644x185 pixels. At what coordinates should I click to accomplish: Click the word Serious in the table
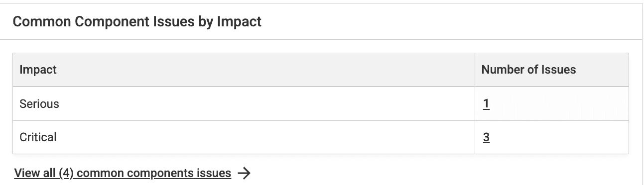click(39, 104)
